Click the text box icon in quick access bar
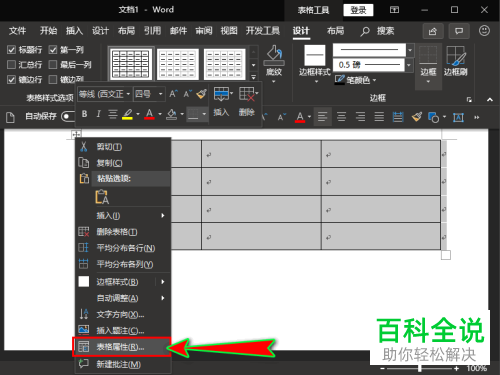 [458, 117]
